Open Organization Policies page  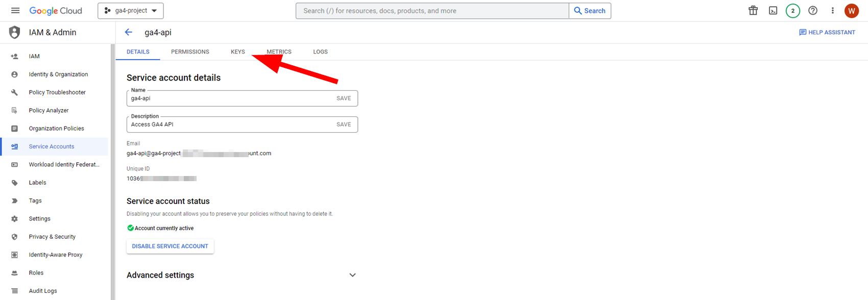(55, 129)
